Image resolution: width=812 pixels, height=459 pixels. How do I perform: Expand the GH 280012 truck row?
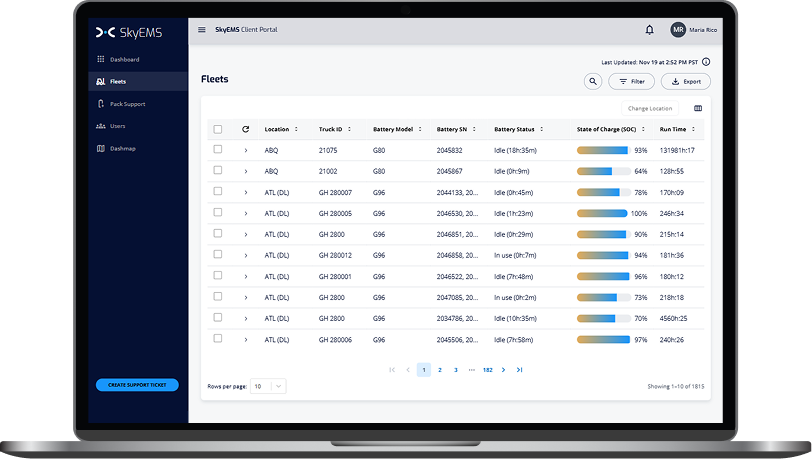[246, 255]
